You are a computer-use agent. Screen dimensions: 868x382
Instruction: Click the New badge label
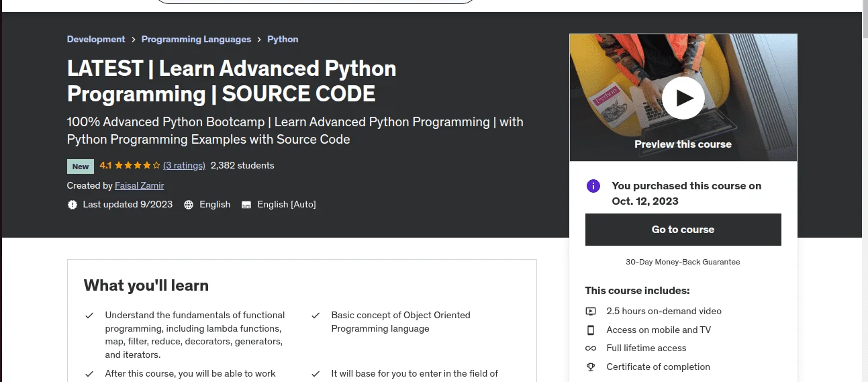tap(81, 166)
